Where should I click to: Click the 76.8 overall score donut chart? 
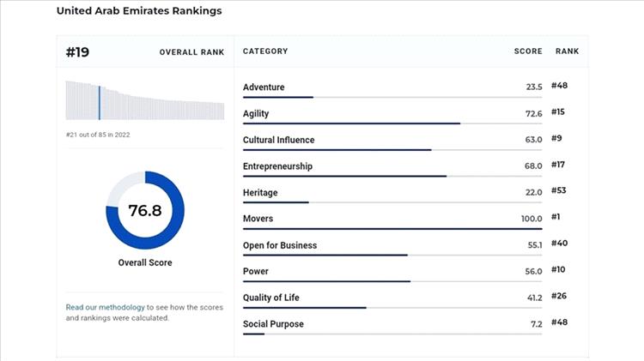(145, 210)
